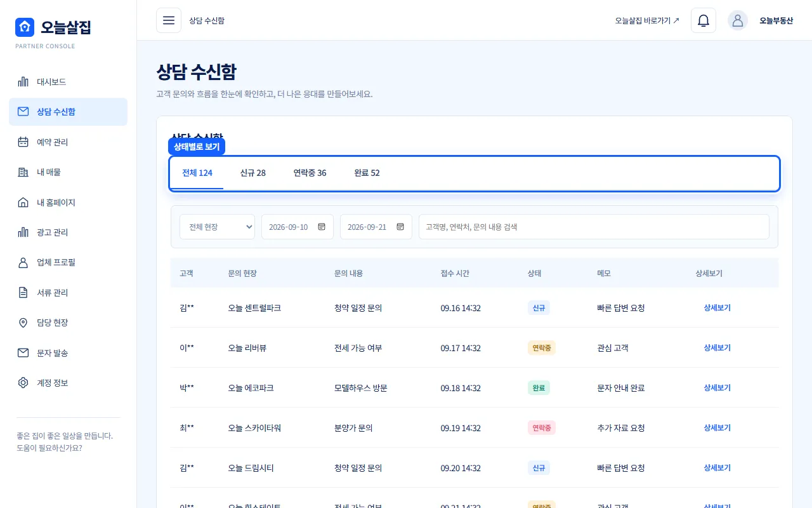Open the 계정 정보 gear icon
812x508 pixels.
(x=23, y=383)
